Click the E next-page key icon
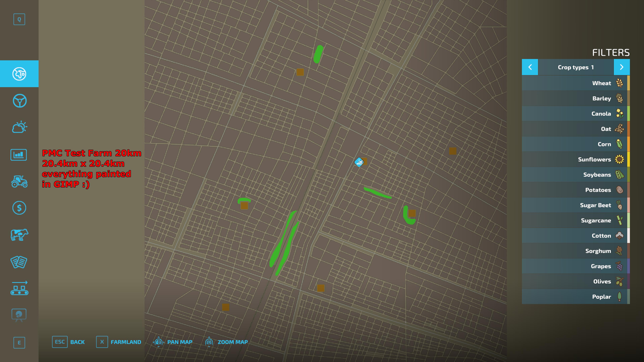644x362 pixels. click(x=19, y=343)
